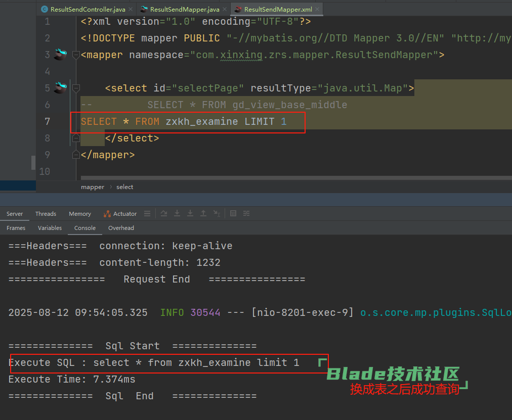Switch to the Frames debugger tab
Screen dimensions: 512x420
(16, 228)
